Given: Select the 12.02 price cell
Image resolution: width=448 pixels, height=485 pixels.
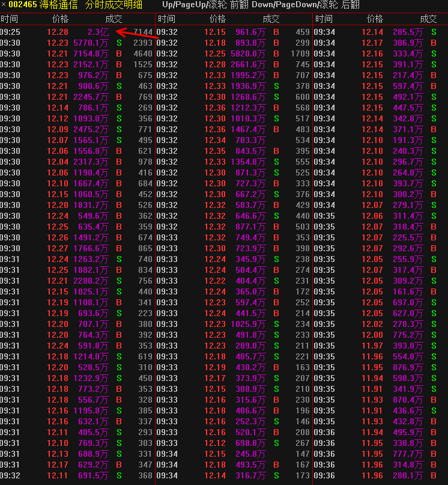Looking at the screenshot, I should pyautogui.click(x=372, y=325).
